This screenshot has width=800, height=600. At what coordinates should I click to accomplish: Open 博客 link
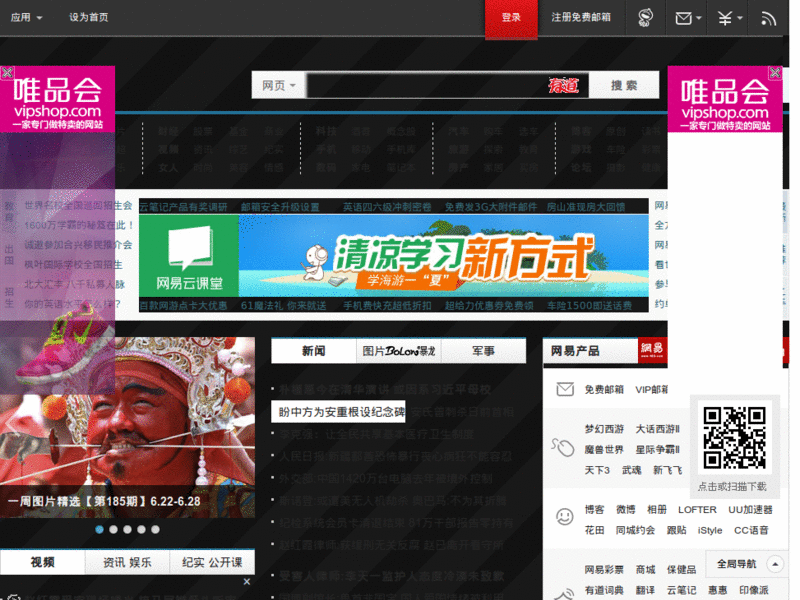(x=594, y=509)
